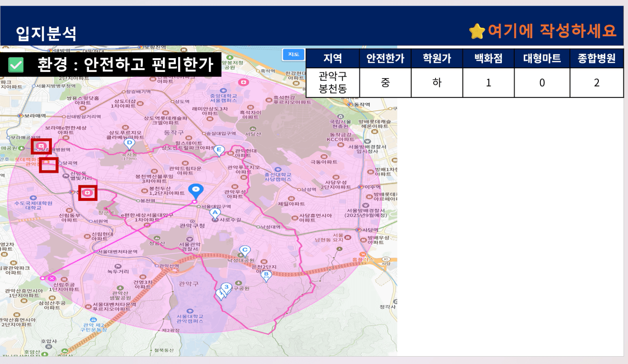This screenshot has height=364, width=628.
Task: Click the 낙성대공원 park icon
Action: 241,256
